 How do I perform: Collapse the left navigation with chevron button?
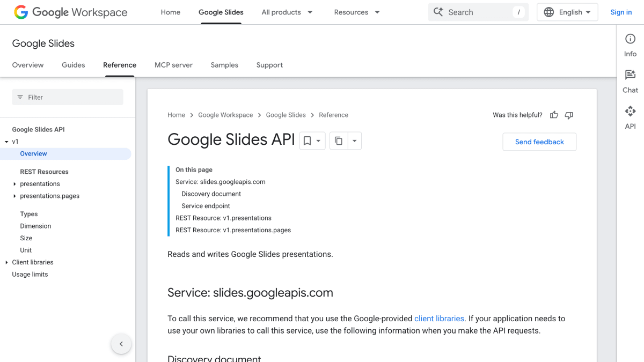(x=121, y=344)
